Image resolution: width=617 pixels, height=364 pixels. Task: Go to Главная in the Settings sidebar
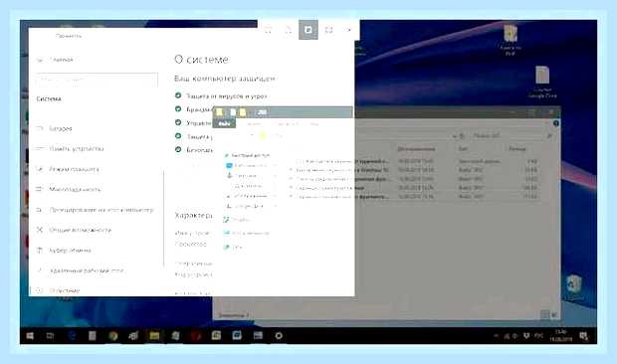(x=62, y=60)
